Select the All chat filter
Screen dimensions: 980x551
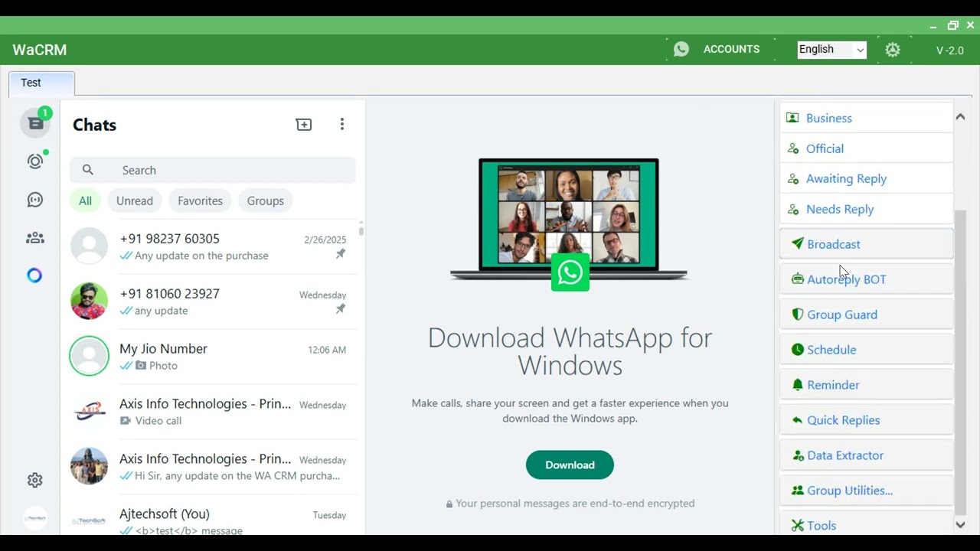[85, 201]
